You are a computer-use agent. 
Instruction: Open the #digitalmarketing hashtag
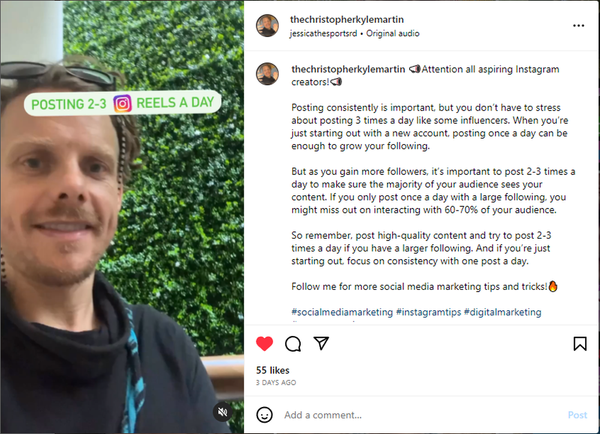click(502, 312)
